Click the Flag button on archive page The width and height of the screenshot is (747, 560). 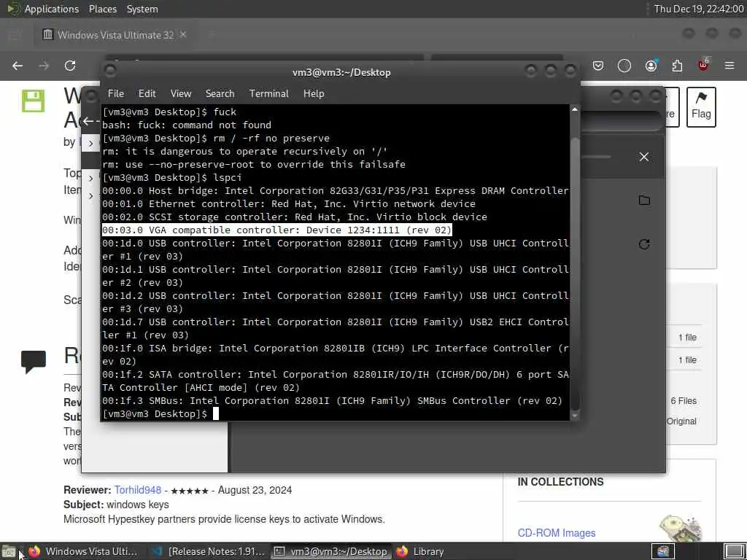[701, 106]
